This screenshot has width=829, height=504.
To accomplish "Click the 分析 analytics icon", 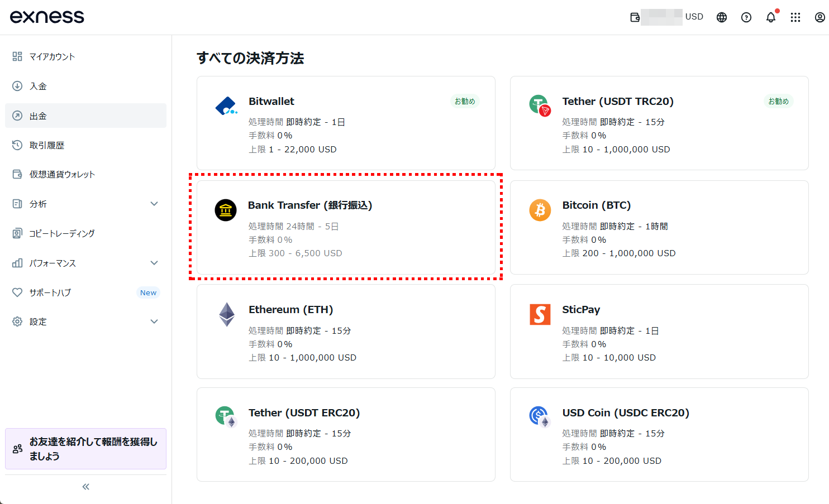I will click(x=17, y=204).
